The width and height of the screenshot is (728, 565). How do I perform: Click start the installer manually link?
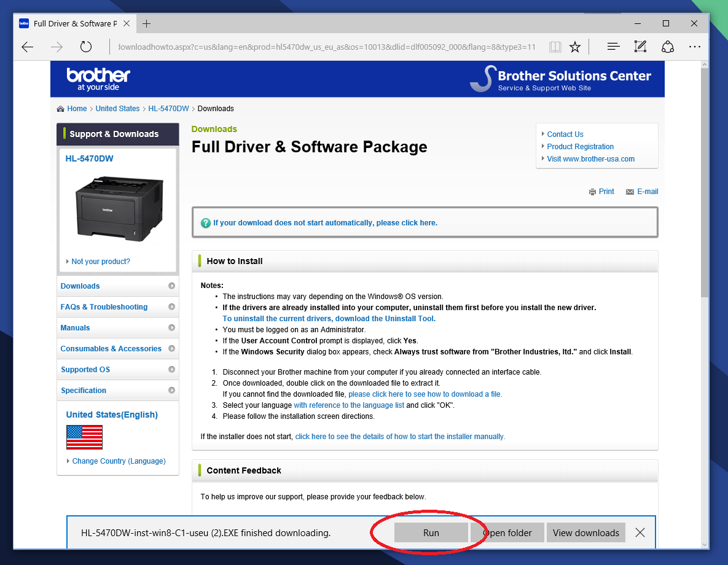tap(400, 437)
